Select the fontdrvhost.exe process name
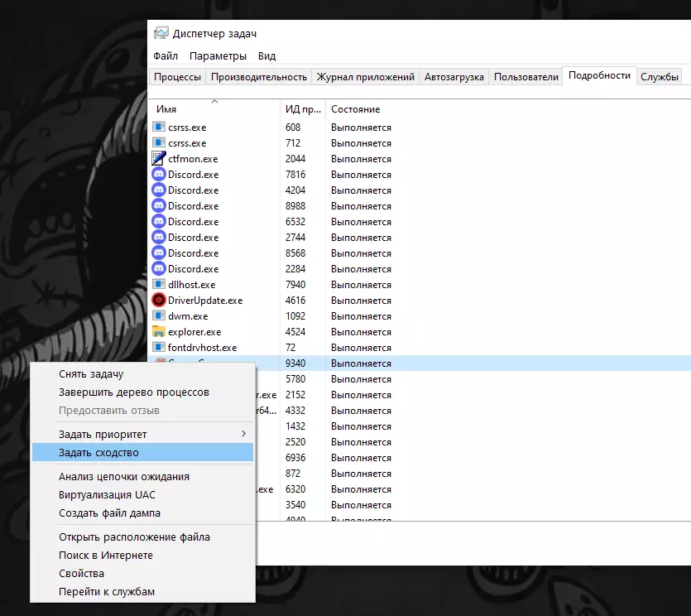Image resolution: width=691 pixels, height=616 pixels. [202, 348]
